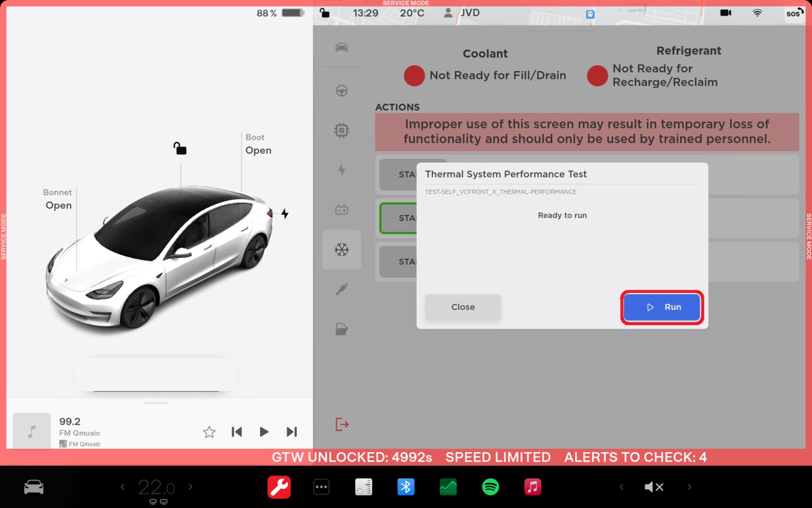Run the Thermal System Performance Test
This screenshot has width=812, height=508.
point(661,307)
